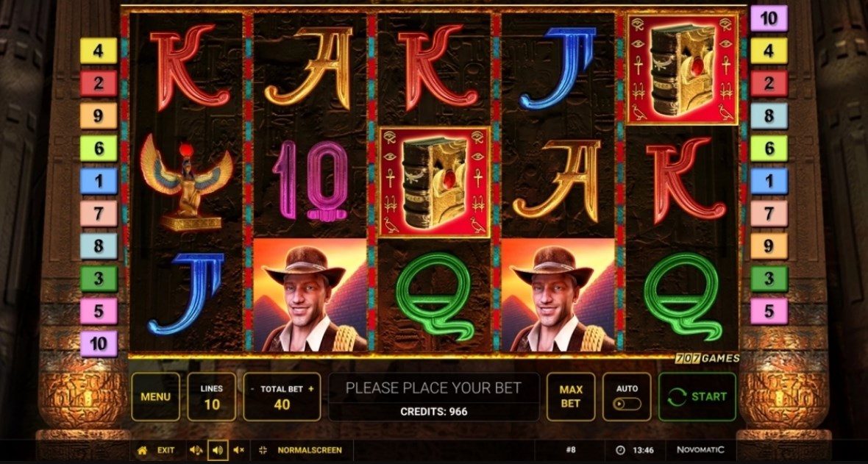Select payline 4 on the left side
This screenshot has height=464, width=868.
tap(99, 51)
